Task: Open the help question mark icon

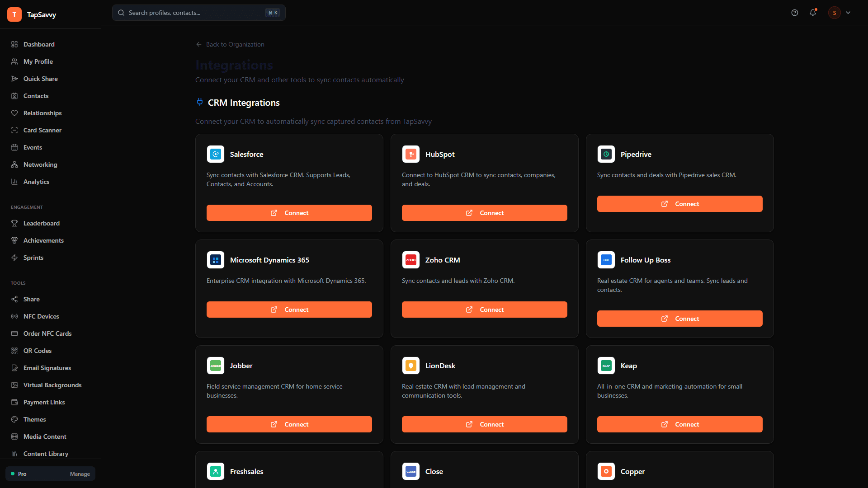Action: click(795, 13)
